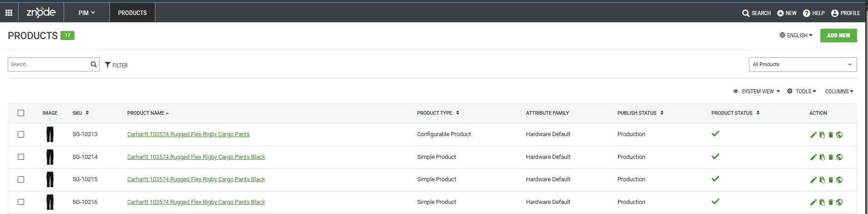Image resolution: width=868 pixels, height=214 pixels.
Task: Click the Filter funnel icon
Action: (x=108, y=65)
